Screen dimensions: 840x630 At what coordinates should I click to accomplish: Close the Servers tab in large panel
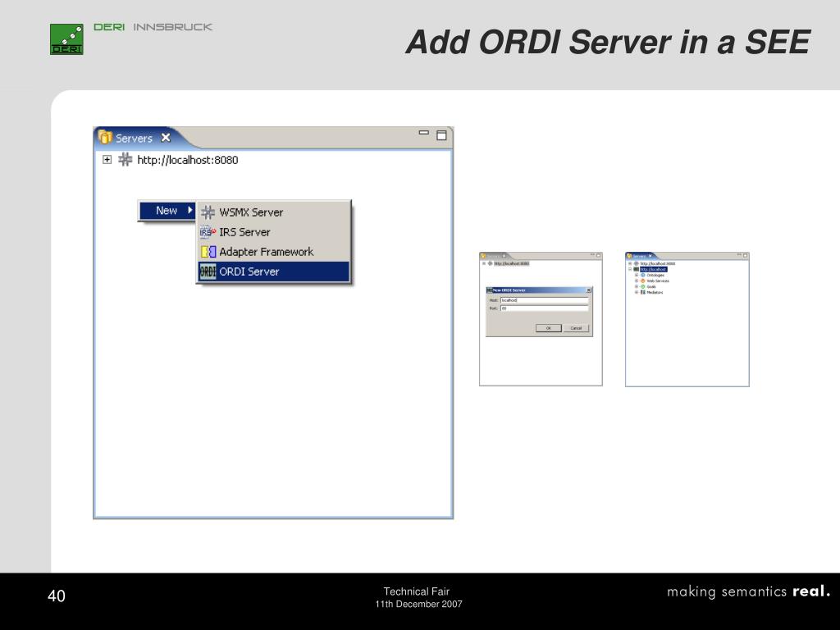[166, 138]
